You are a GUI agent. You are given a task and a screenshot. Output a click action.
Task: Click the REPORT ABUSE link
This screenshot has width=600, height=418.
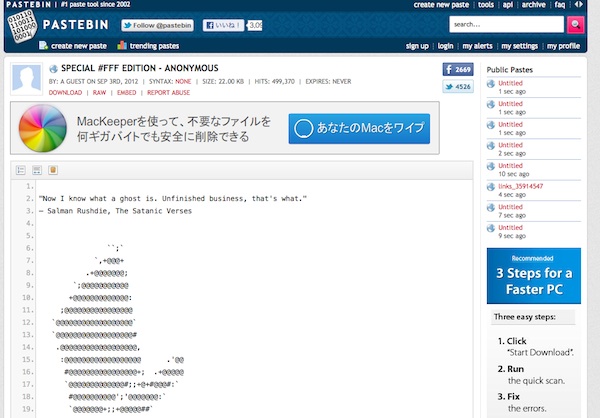170,92
